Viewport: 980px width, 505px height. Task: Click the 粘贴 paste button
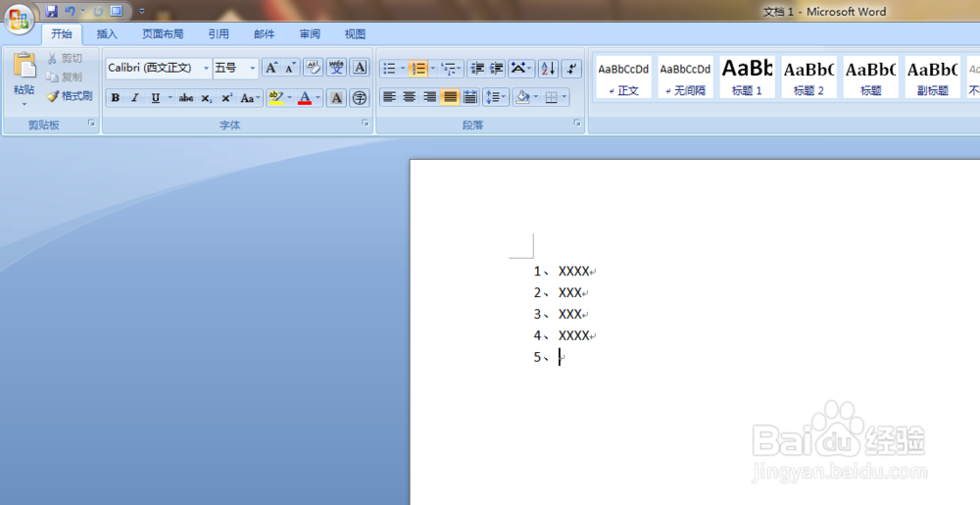point(24,79)
